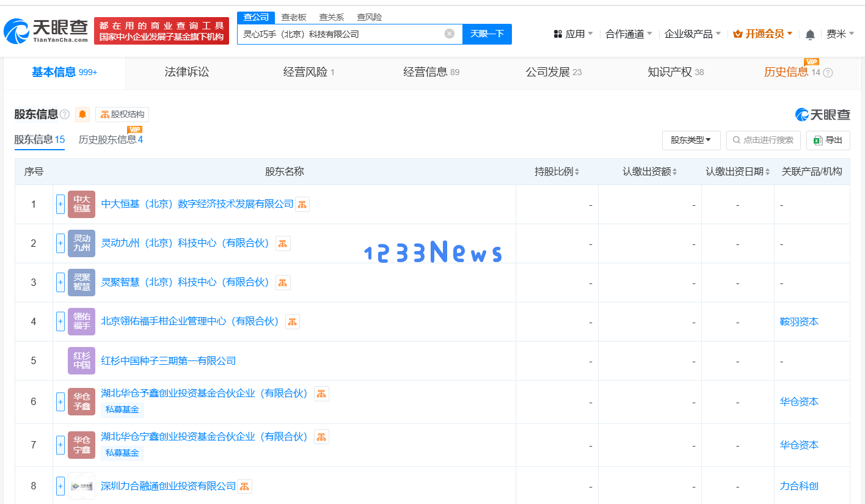Screen dimensions: 865x504
Task: Click the 灵动九州 company logo tile
Action: pyautogui.click(x=82, y=243)
